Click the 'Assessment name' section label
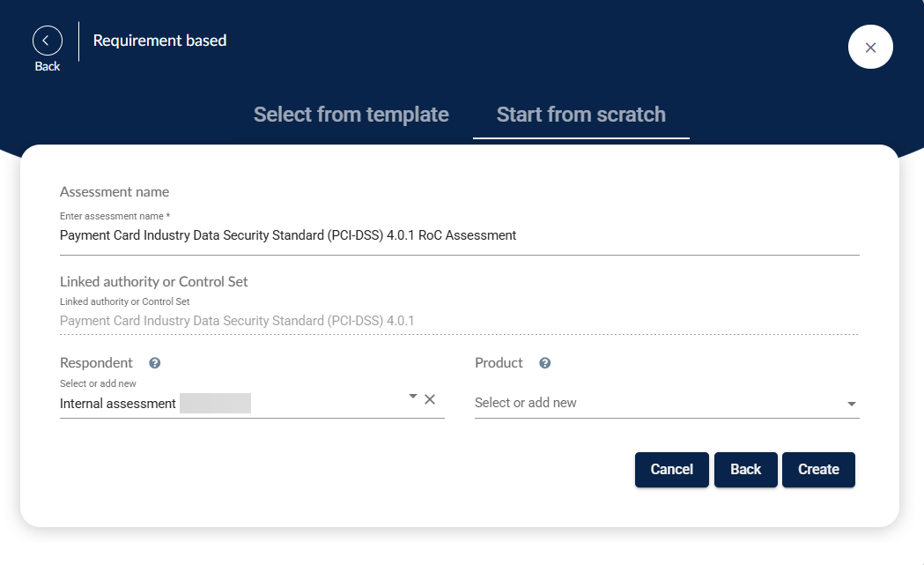This screenshot has height=565, width=924. (x=115, y=192)
